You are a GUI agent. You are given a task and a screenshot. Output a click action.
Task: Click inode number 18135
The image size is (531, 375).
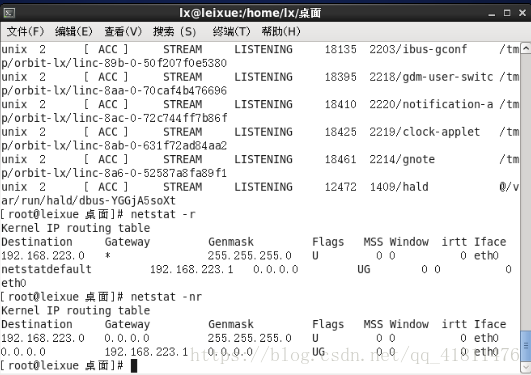(x=340, y=49)
